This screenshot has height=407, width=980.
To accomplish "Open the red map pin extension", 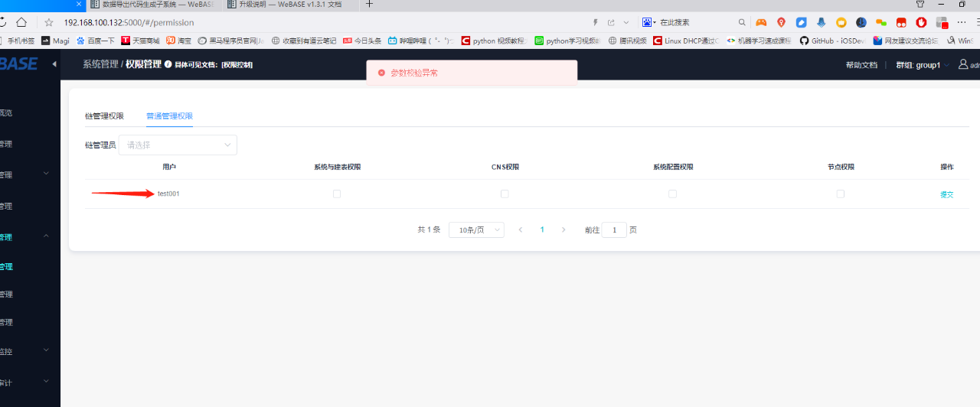I will (x=781, y=22).
